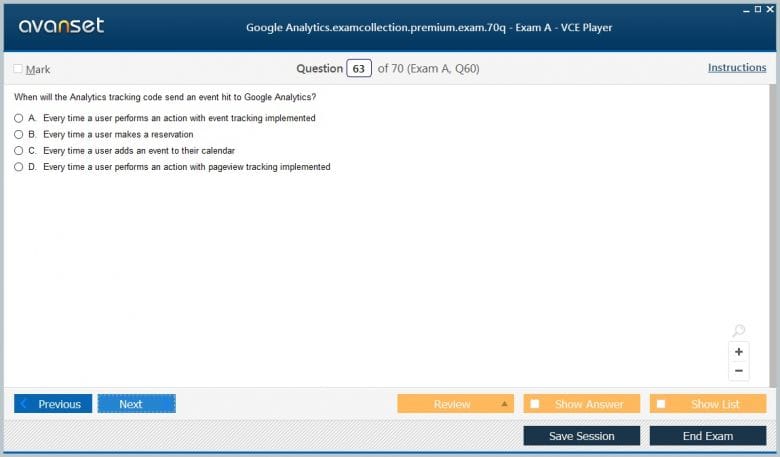Click the avanset logo
The width and height of the screenshot is (780, 457).
pyautogui.click(x=61, y=25)
